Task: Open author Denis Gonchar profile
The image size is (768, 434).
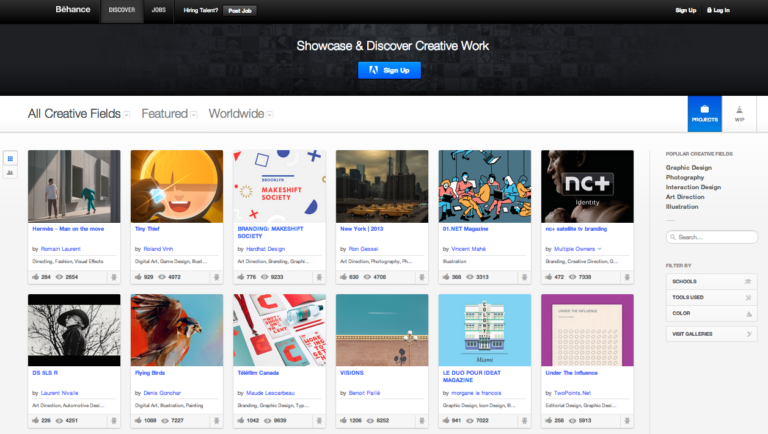Action: pos(162,393)
